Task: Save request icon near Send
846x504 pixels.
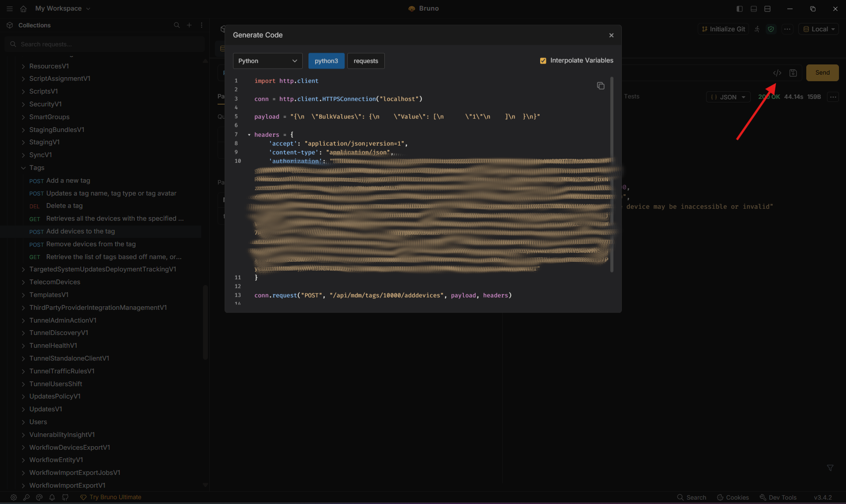Action: [x=793, y=73]
